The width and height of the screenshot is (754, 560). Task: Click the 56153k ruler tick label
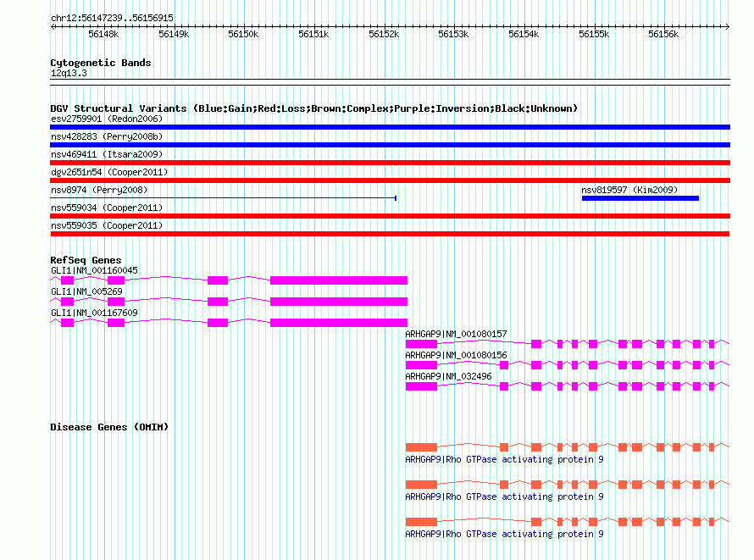pos(453,35)
